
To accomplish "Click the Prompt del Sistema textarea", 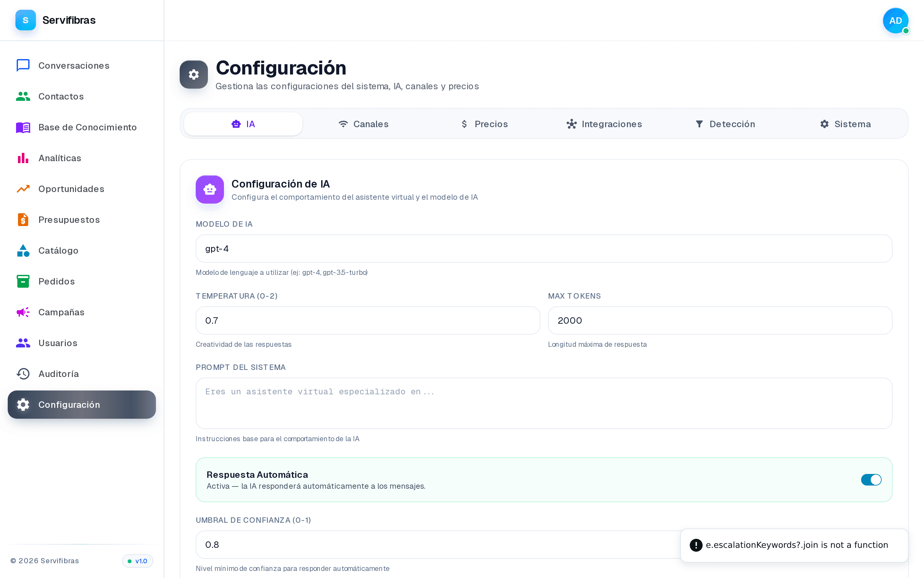I will pyautogui.click(x=544, y=403).
